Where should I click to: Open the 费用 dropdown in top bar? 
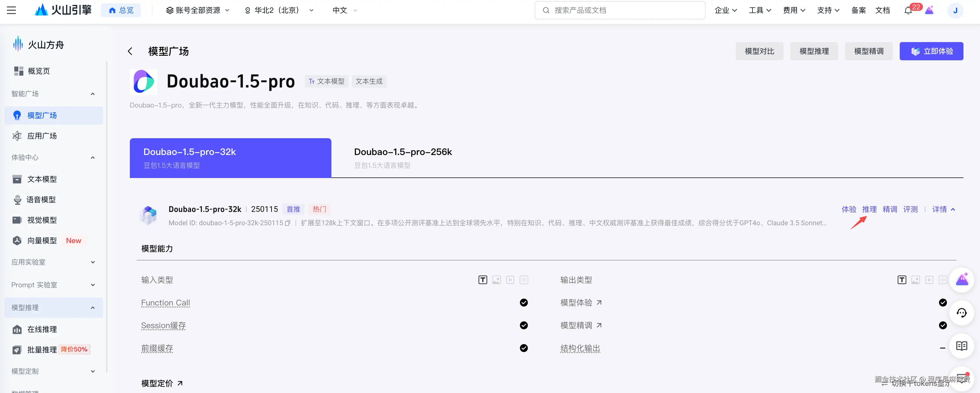(x=794, y=10)
